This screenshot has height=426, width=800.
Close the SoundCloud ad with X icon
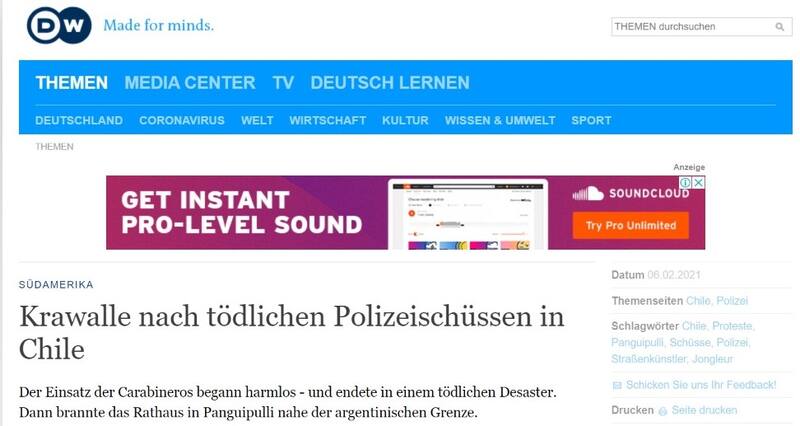coord(698,183)
